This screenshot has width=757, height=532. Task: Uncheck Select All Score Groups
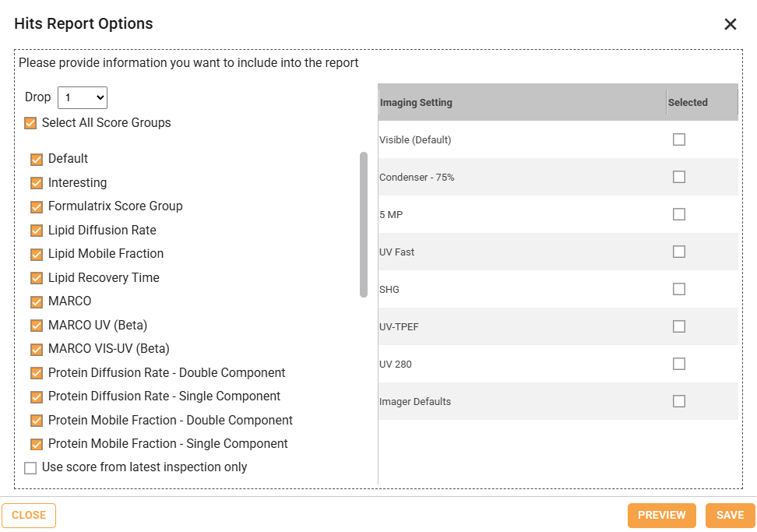click(30, 123)
